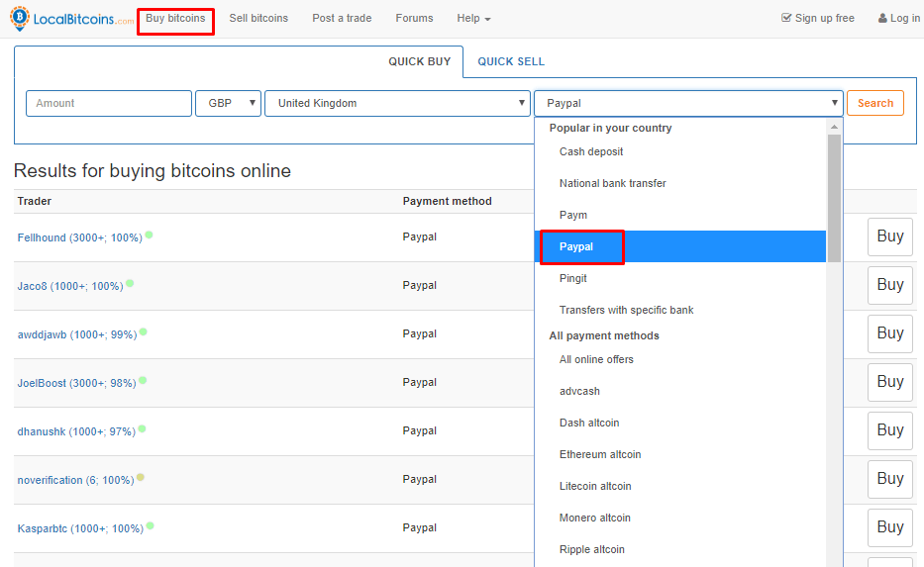Click Jaco8's green status dot
The image size is (924, 567).
(130, 283)
